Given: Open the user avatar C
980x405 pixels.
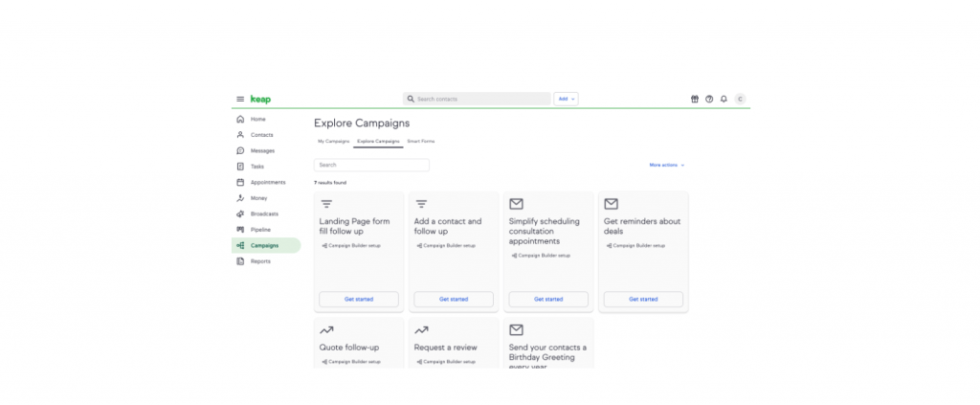Looking at the screenshot, I should pyautogui.click(x=740, y=99).
